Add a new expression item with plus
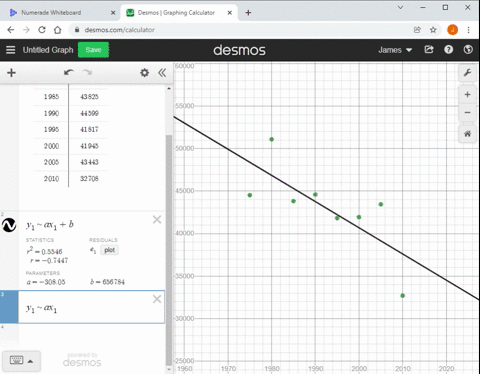 [11, 73]
